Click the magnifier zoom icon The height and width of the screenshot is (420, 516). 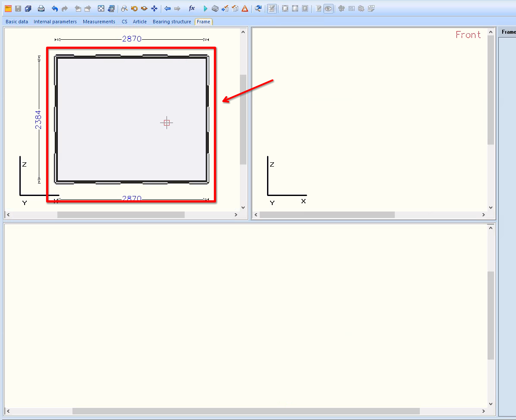[124, 9]
